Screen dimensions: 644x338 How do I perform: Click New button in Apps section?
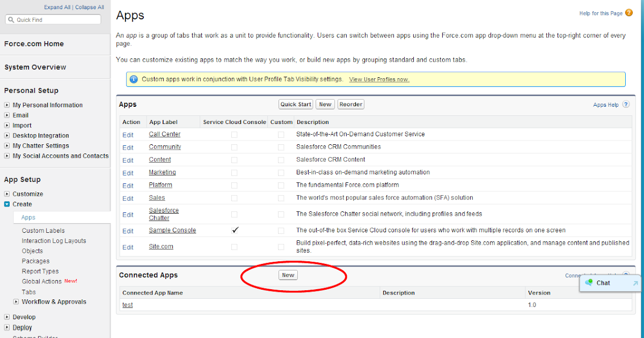pyautogui.click(x=325, y=105)
